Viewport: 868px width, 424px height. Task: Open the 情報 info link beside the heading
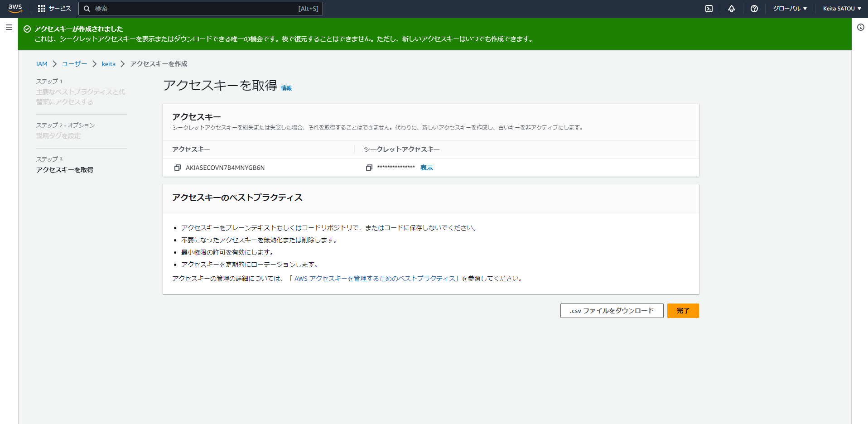[286, 88]
